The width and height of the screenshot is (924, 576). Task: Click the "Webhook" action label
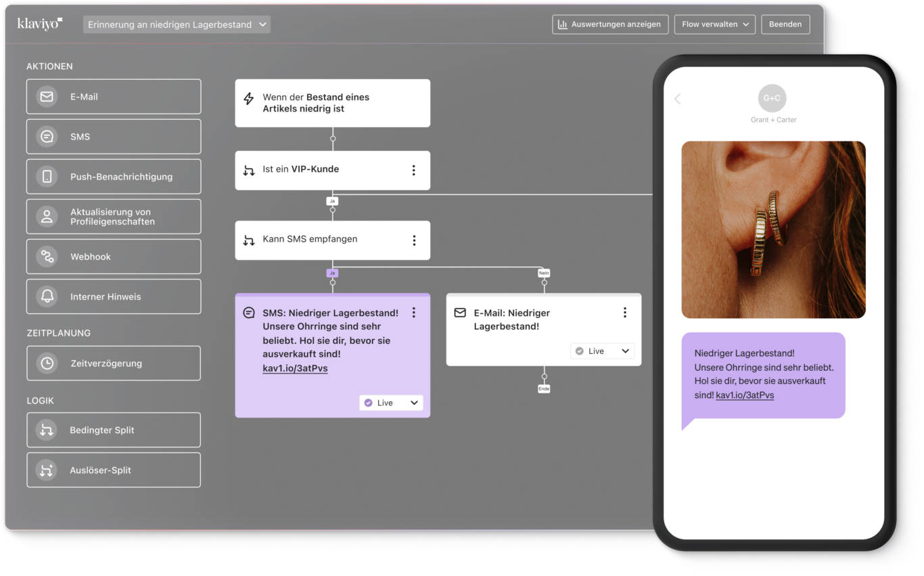click(x=91, y=257)
